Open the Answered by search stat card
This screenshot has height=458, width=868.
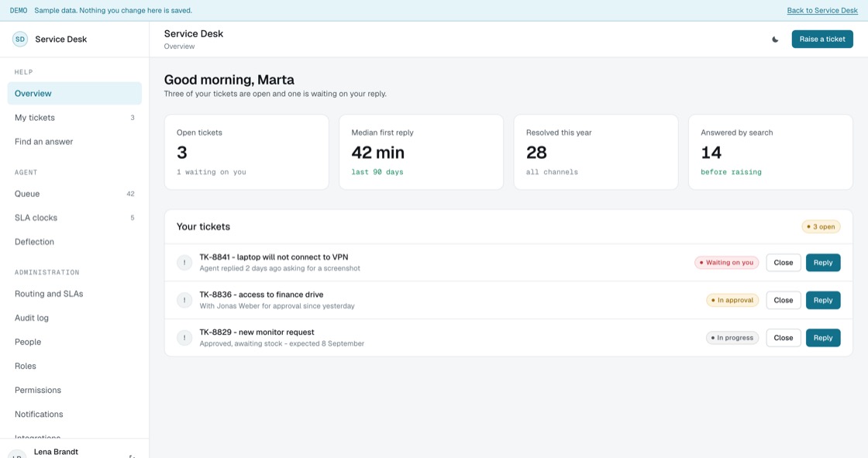pos(770,153)
